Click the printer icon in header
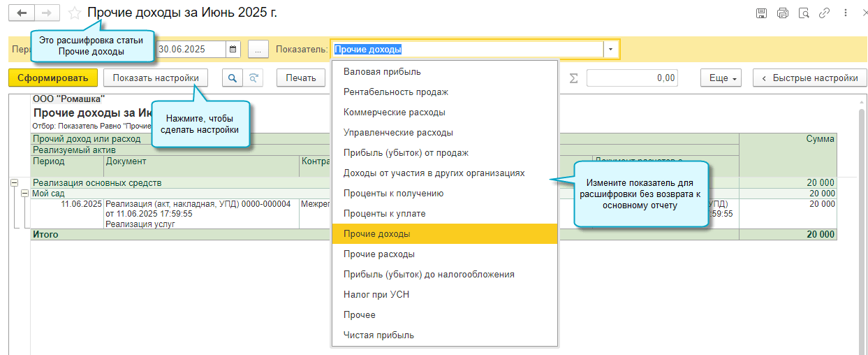This screenshot has width=868, height=355. coord(783,13)
